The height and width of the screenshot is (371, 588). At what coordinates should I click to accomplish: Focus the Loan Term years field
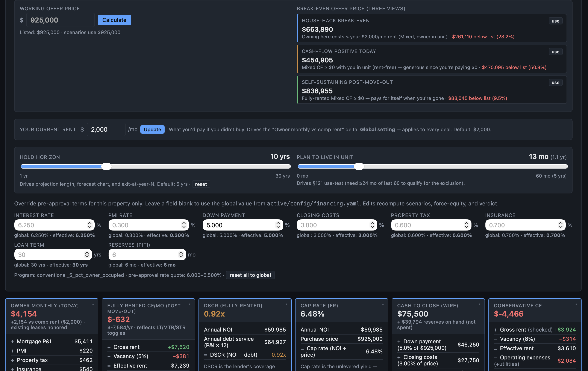coord(53,255)
